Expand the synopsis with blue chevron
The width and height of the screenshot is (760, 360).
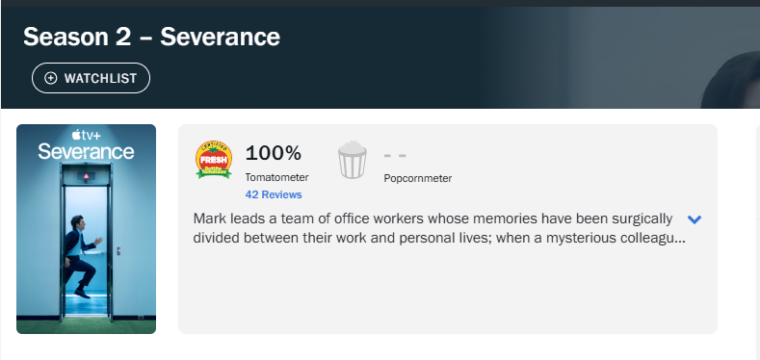(x=695, y=219)
